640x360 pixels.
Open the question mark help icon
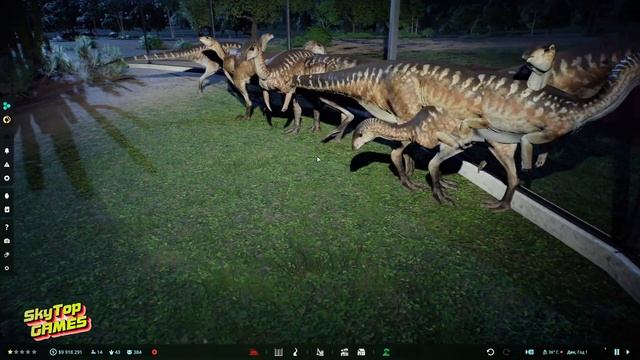click(7, 227)
